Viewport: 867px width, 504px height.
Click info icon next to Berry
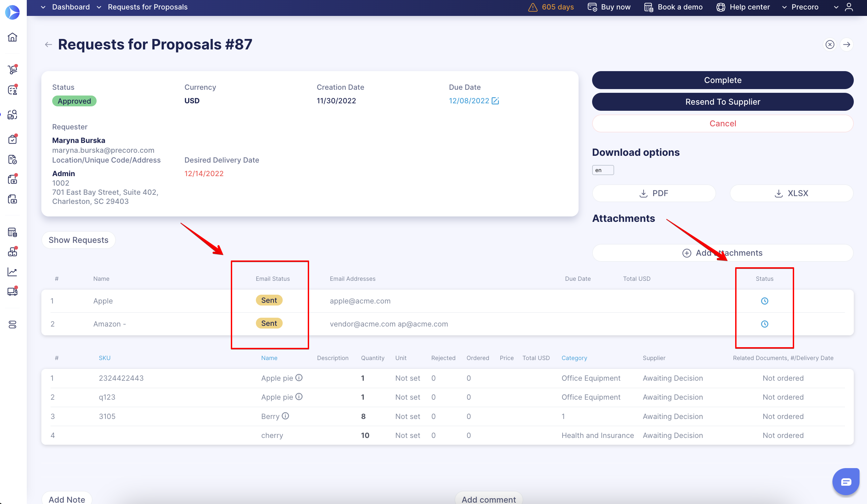point(285,416)
